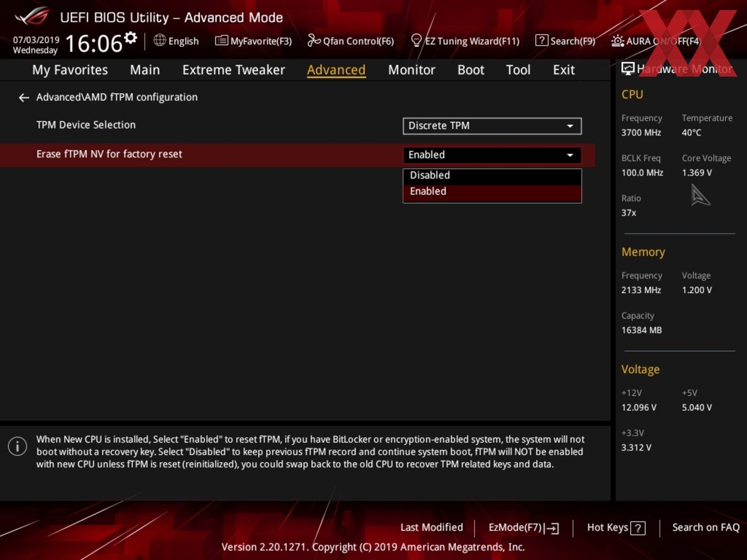This screenshot has height=560, width=747.
Task: Click the back arrow beside the breadcrumb
Action: click(24, 98)
